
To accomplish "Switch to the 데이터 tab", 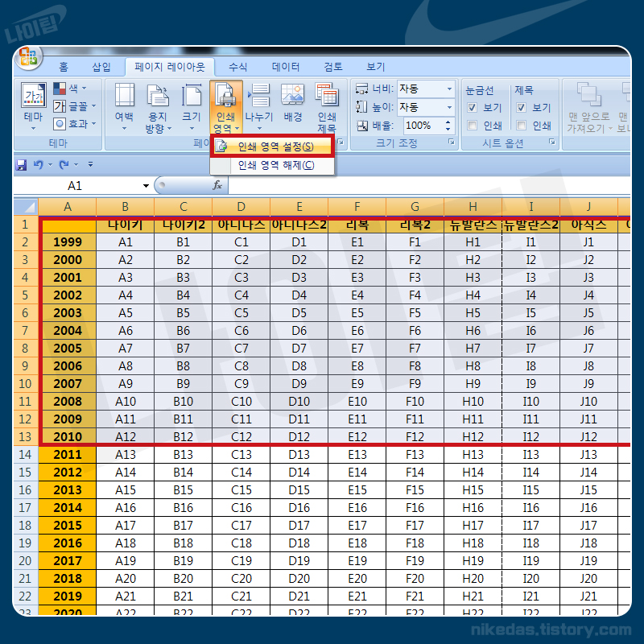I will [286, 67].
